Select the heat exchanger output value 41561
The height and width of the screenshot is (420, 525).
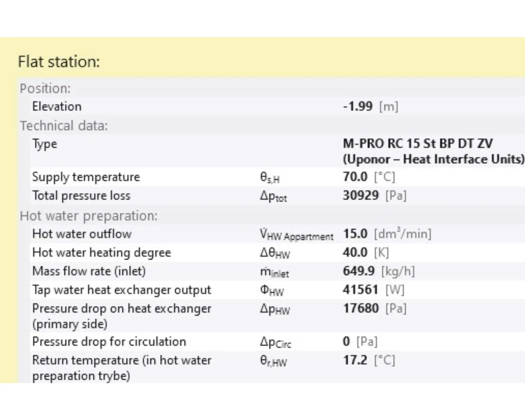[360, 290]
